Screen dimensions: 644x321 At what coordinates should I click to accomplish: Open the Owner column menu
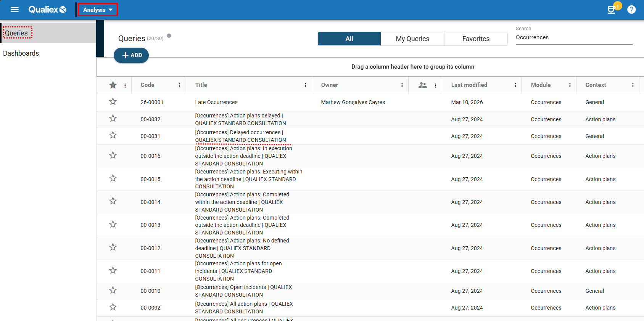pos(402,85)
